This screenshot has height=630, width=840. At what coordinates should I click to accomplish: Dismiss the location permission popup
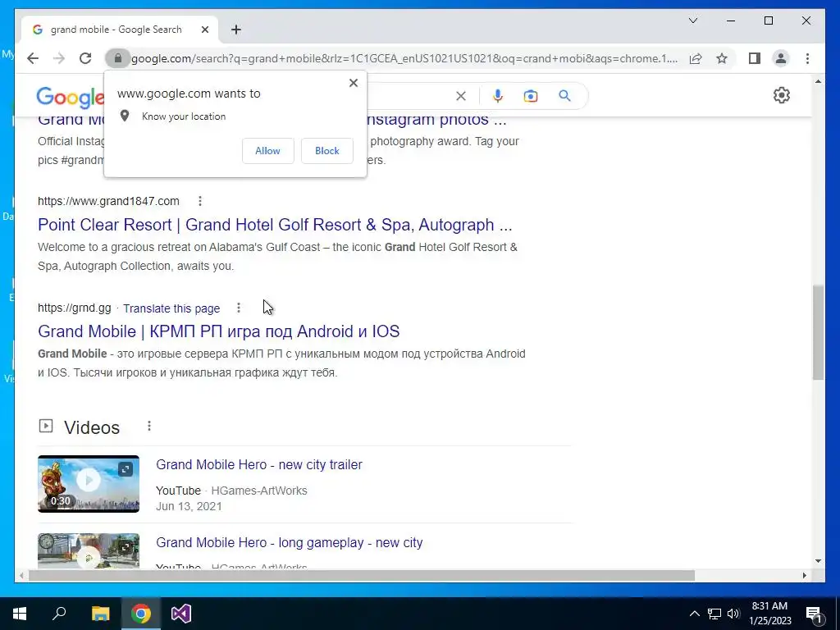pyautogui.click(x=353, y=83)
